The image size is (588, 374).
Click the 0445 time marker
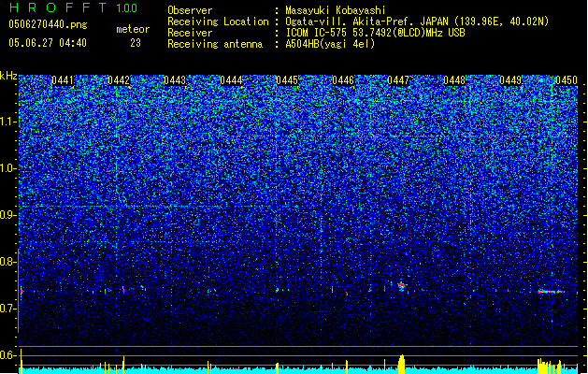[287, 80]
